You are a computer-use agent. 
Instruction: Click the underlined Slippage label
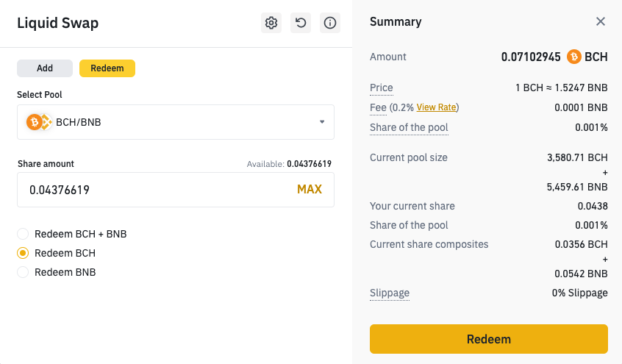(390, 293)
